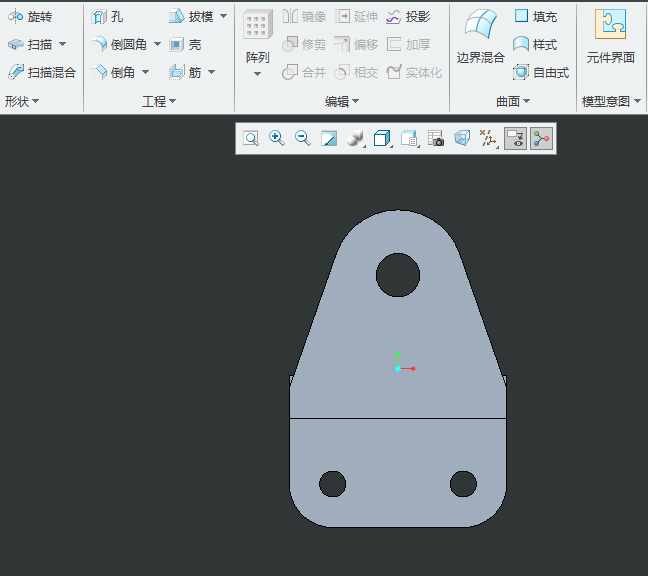Click the Zoom In magnifier icon
Screen dimensions: 648x576
coord(276,138)
